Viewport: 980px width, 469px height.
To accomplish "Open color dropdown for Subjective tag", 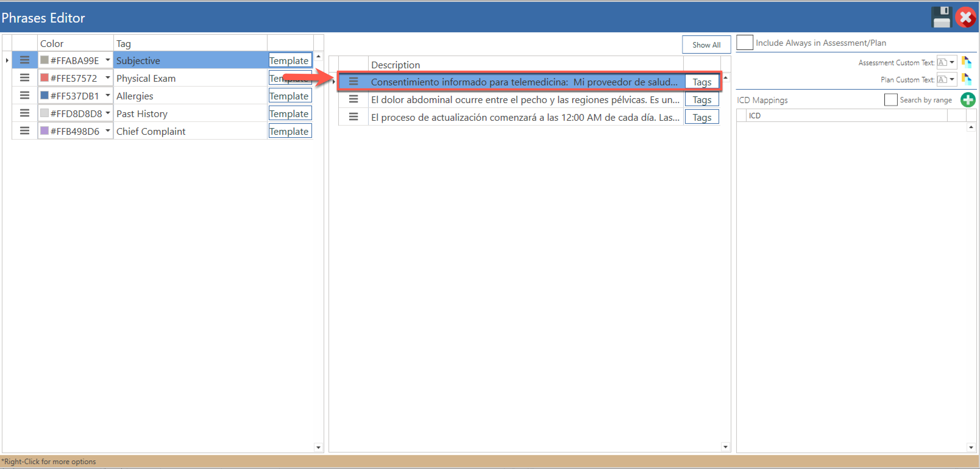I will click(108, 60).
